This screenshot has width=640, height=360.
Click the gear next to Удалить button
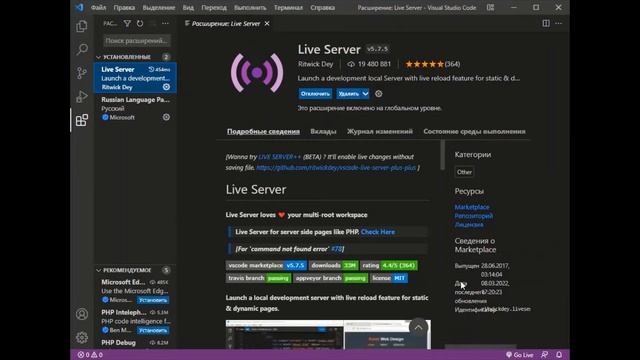[x=379, y=94]
